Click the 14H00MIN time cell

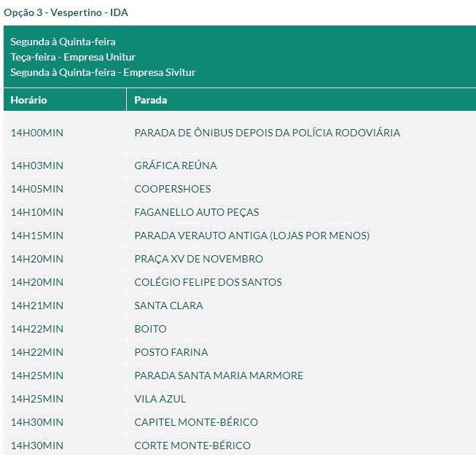(37, 133)
